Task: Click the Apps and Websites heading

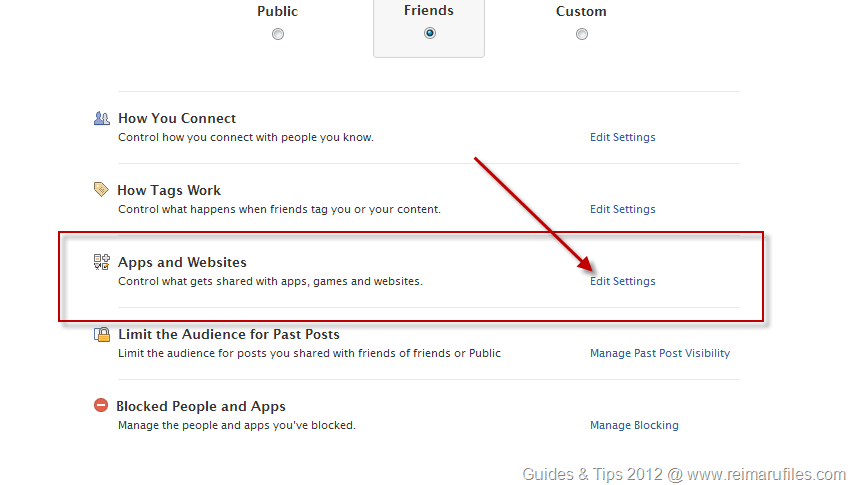Action: [x=182, y=262]
